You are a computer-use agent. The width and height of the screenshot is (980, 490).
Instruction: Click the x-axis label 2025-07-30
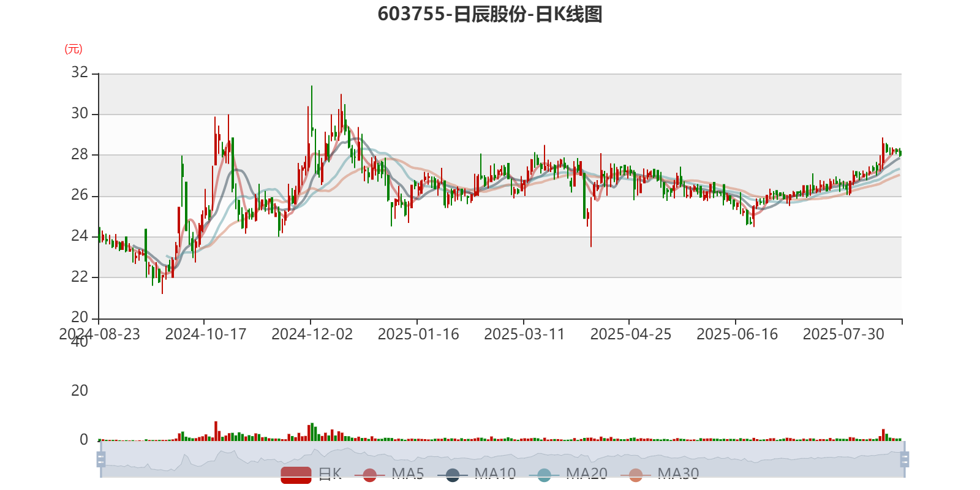pyautogui.click(x=843, y=334)
